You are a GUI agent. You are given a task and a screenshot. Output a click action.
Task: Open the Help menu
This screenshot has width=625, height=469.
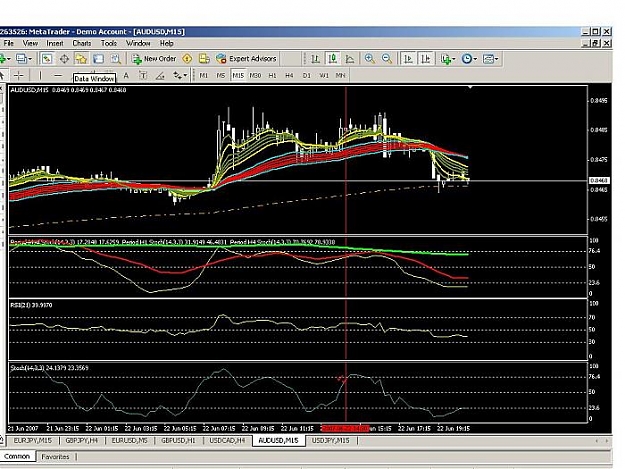coord(167,43)
